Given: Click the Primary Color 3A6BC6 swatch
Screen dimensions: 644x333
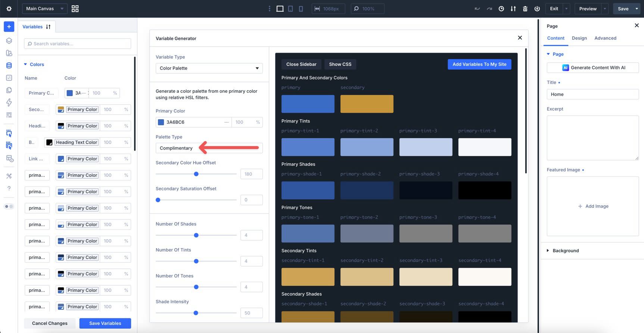Looking at the screenshot, I should (x=161, y=122).
